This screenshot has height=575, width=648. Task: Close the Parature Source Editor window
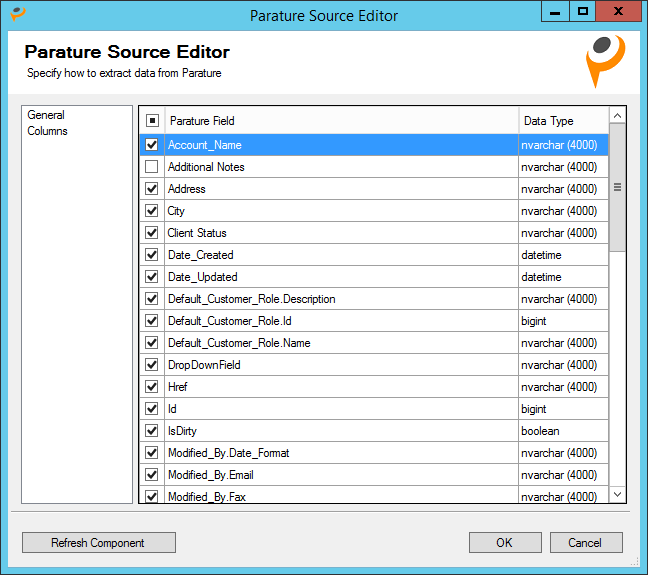618,11
